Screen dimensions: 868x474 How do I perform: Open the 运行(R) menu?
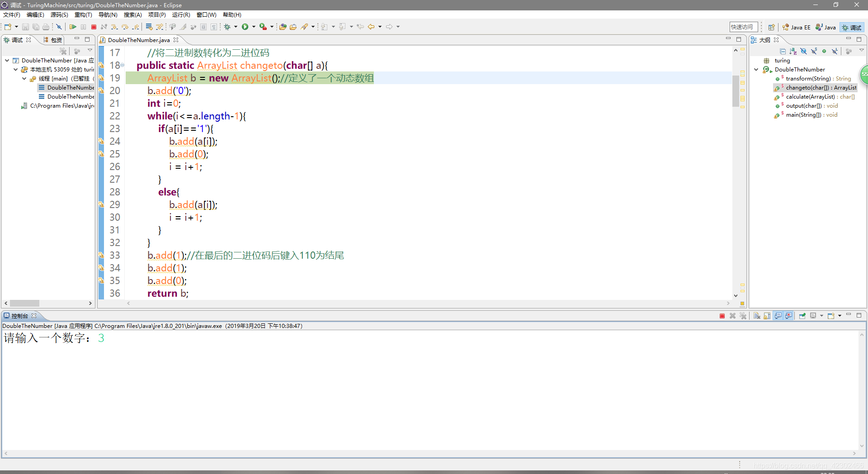tap(181, 15)
